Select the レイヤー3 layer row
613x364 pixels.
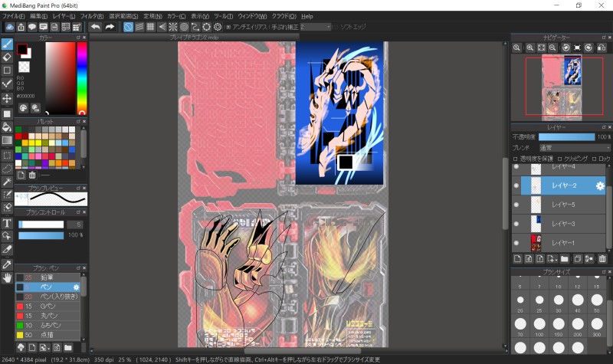coord(559,224)
